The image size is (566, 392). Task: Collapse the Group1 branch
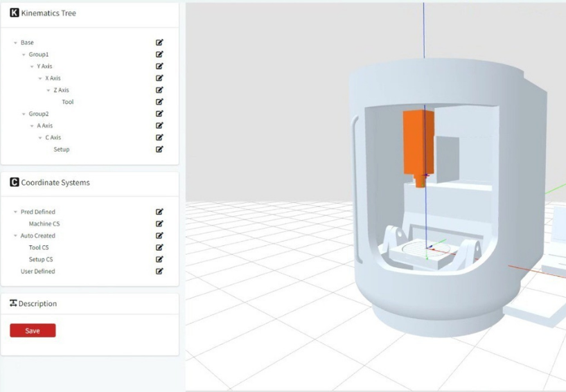24,55
